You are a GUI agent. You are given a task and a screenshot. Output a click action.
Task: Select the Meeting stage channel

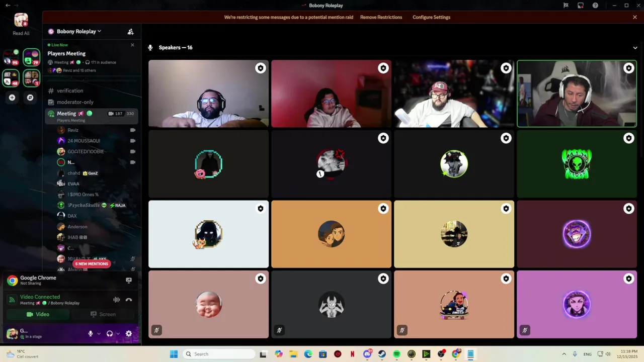[91, 115]
